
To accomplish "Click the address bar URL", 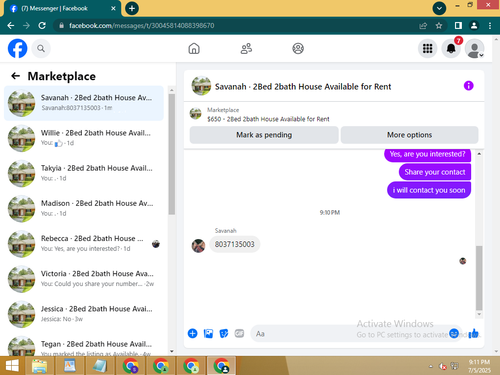I will tap(141, 26).
